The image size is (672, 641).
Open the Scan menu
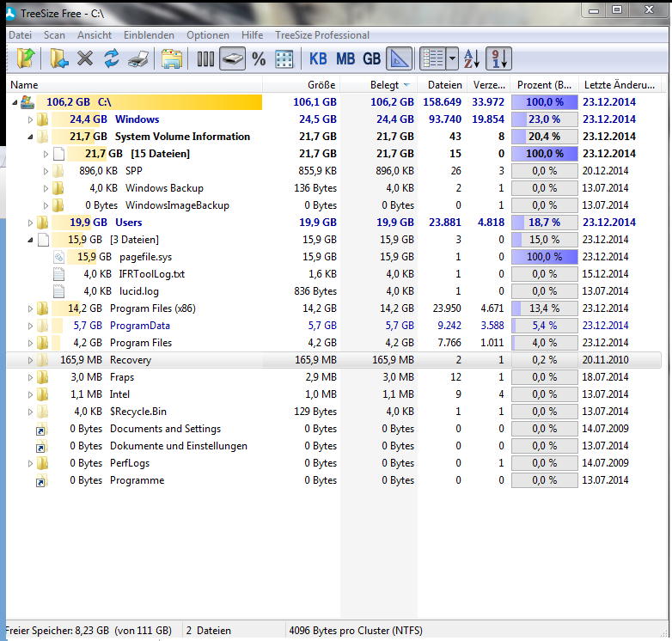pyautogui.click(x=54, y=35)
